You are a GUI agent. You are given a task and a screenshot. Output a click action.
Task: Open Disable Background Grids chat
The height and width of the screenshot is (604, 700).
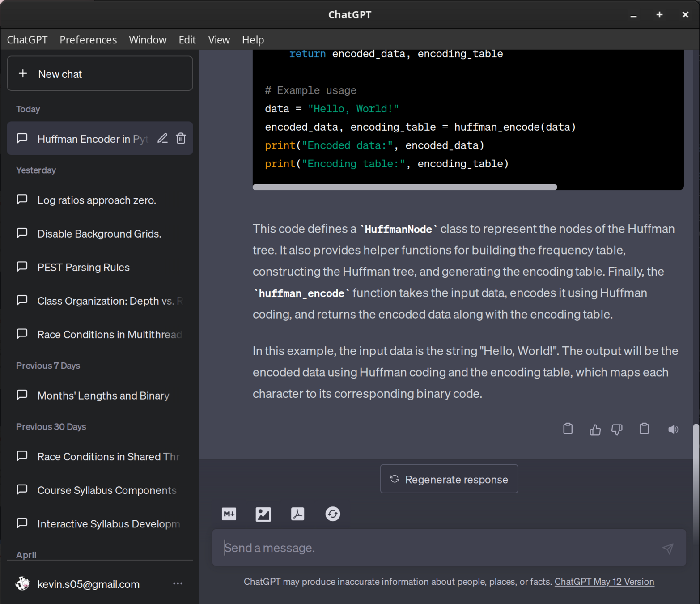click(x=100, y=234)
